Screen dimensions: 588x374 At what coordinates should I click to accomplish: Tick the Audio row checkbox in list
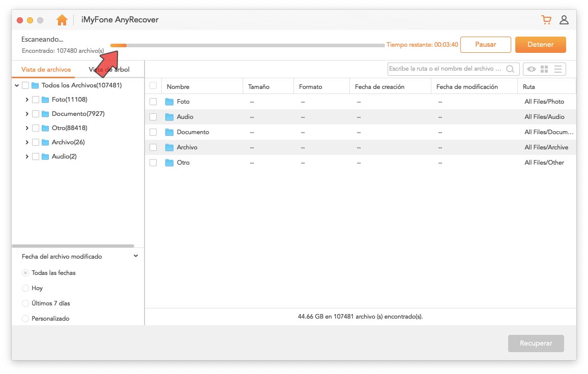[x=153, y=117]
